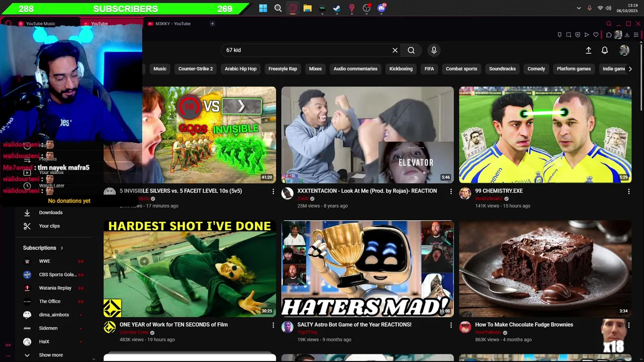Viewport: 644px width, 362px height.
Task: Open CBS Sports Golazo subscription
Action: tap(53, 275)
